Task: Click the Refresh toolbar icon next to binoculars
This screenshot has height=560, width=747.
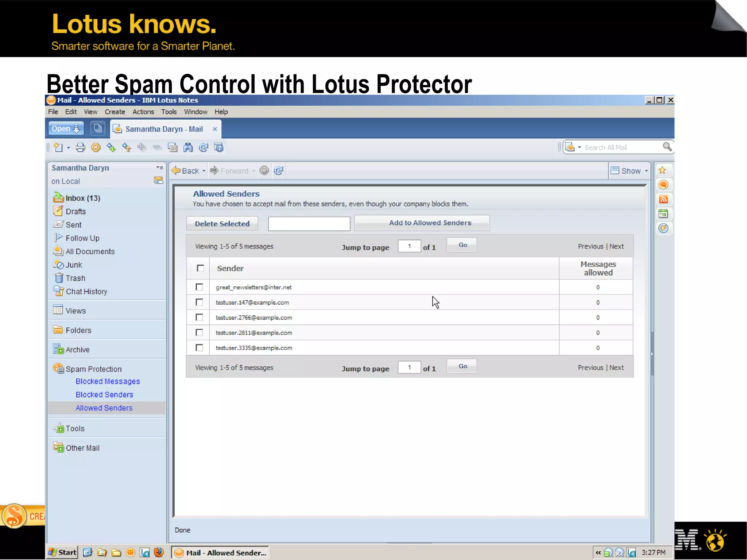Action: (x=203, y=147)
